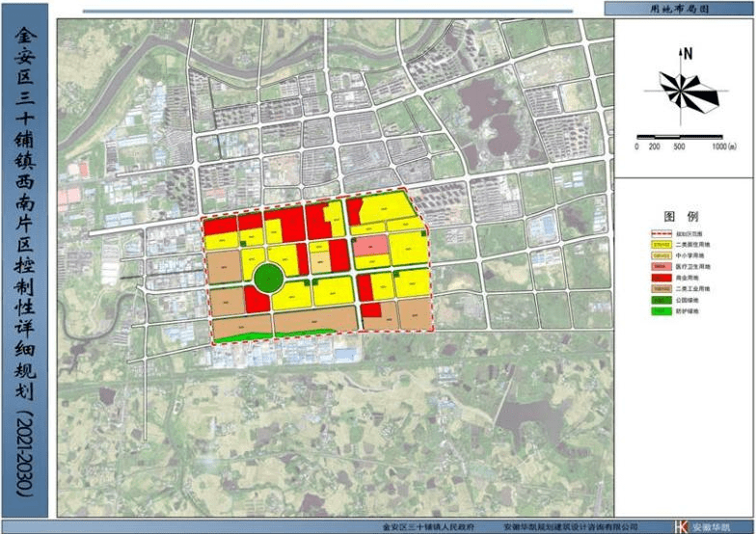This screenshot has height=534, width=756.
Task: Click the pink medical parcel on map
Action: point(368,246)
